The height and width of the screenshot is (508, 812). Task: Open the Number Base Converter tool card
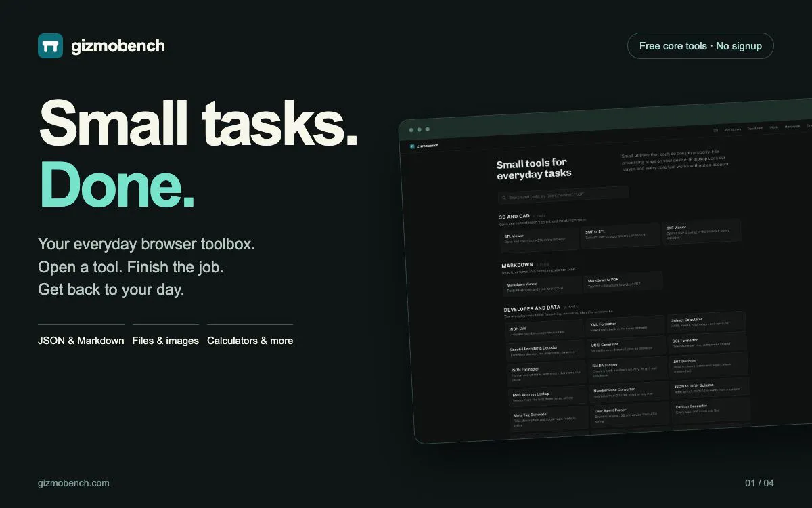point(630,392)
